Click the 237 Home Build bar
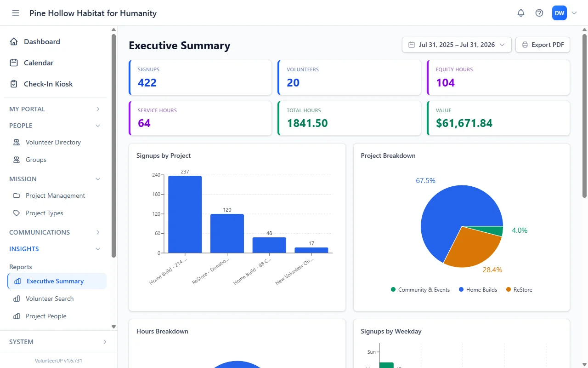The width and height of the screenshot is (588, 368). coord(185,214)
